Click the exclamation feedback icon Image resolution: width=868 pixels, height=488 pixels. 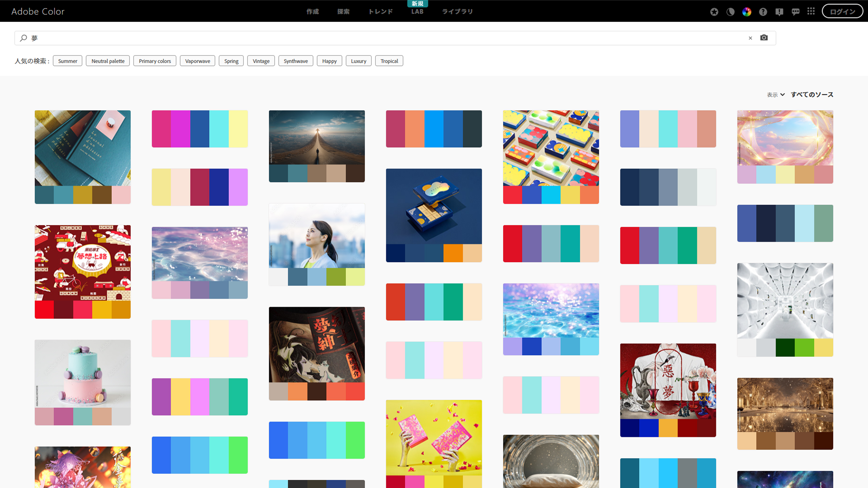tap(779, 12)
